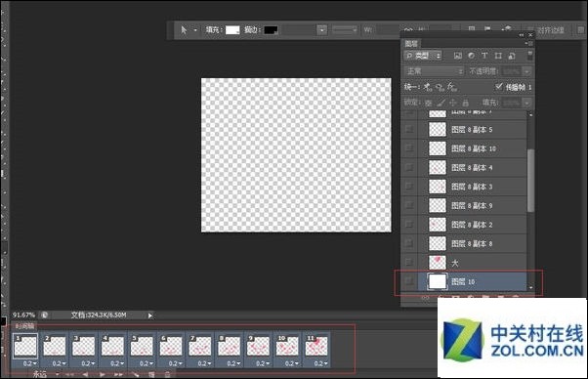This screenshot has width=588, height=379.
Task: Click the unify layer visibility icon
Action: [440, 87]
